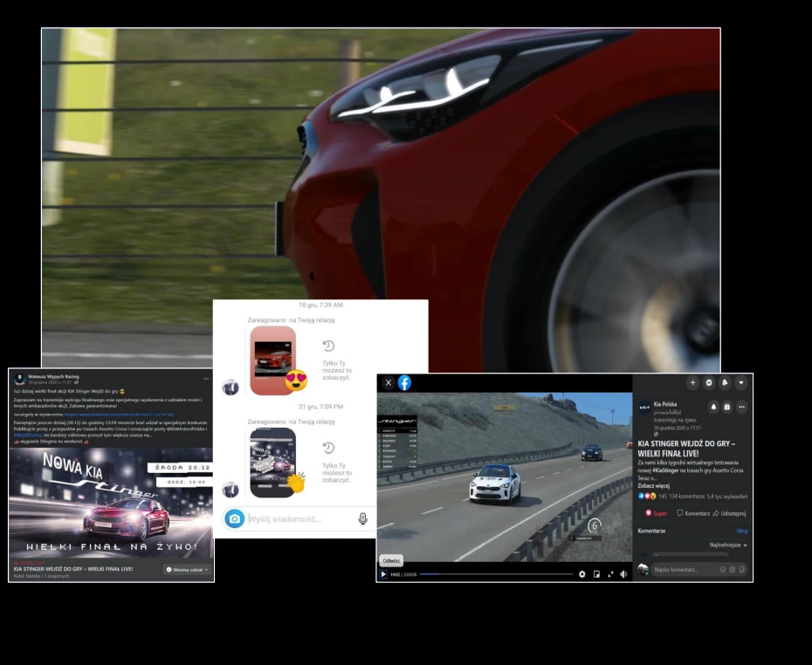This screenshot has width=812, height=665.
Task: Enable picture-in-picture mini player for video
Action: 596,574
